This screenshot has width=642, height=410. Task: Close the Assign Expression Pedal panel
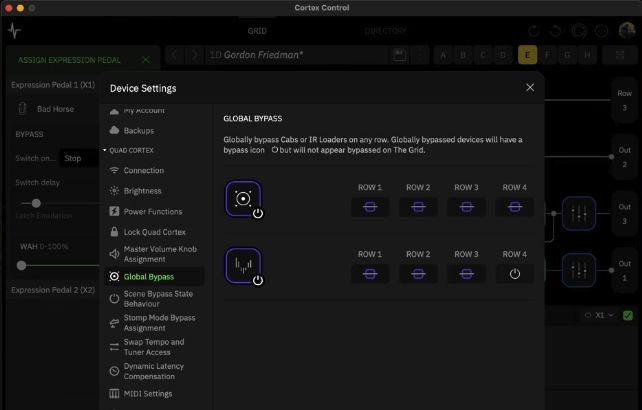(x=146, y=60)
